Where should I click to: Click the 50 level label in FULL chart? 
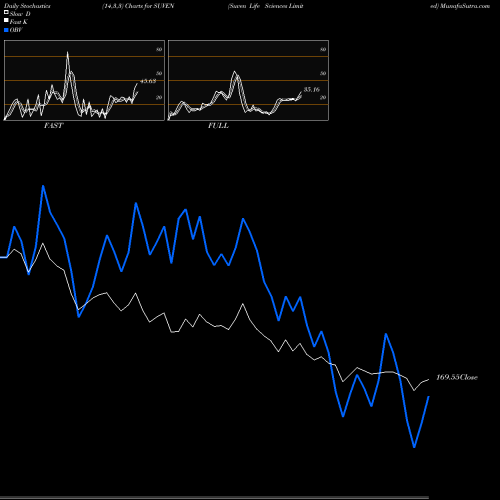(x=323, y=73)
